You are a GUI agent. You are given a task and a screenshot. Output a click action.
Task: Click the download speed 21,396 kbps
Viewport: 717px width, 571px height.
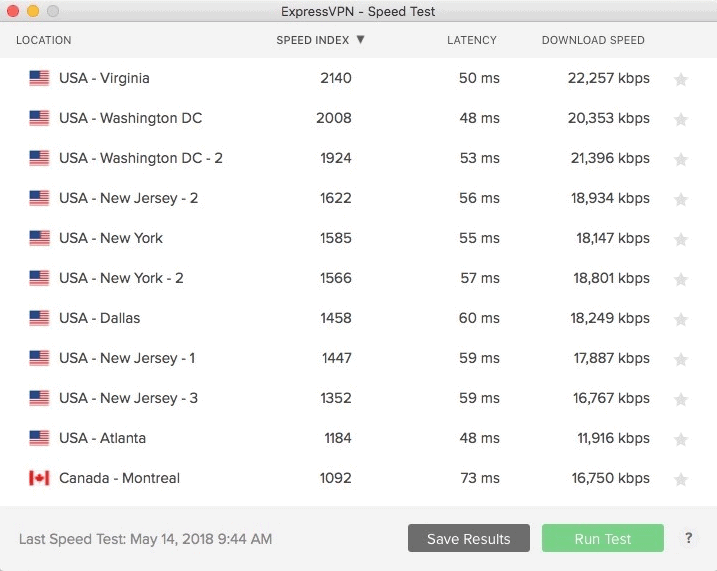(x=610, y=158)
